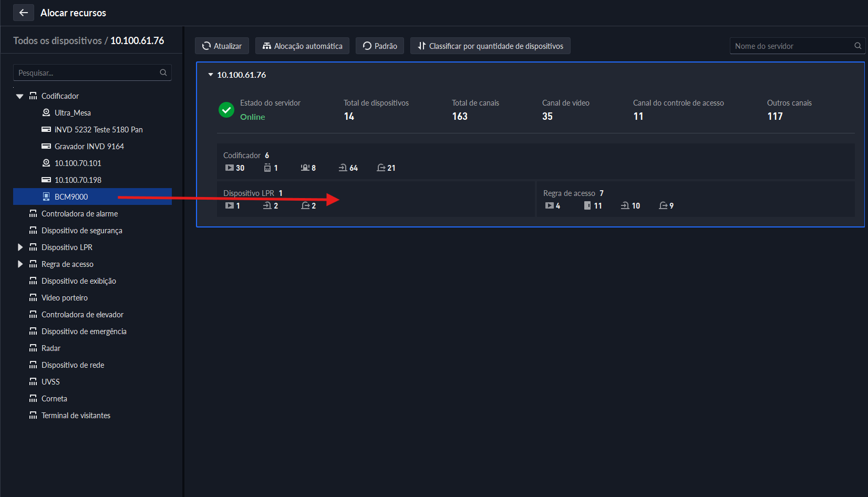Click the Ultra_Mesa camera icon
The height and width of the screenshot is (497, 868).
click(x=46, y=112)
